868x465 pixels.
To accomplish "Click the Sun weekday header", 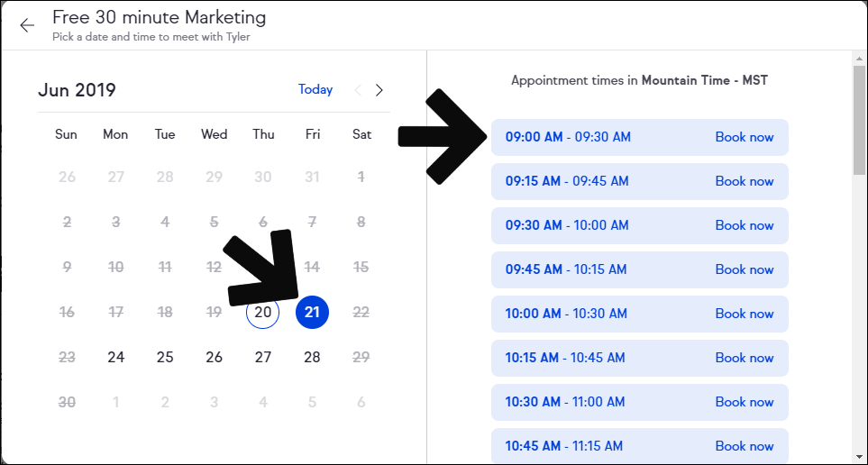I will pyautogui.click(x=67, y=134).
